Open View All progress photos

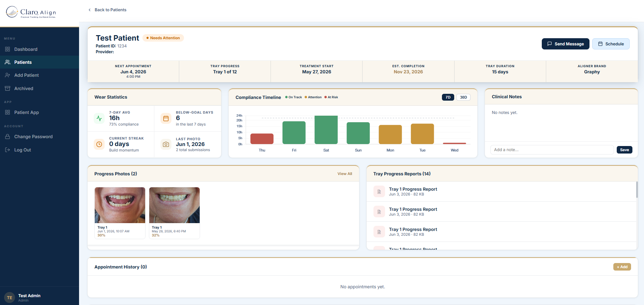(344, 174)
